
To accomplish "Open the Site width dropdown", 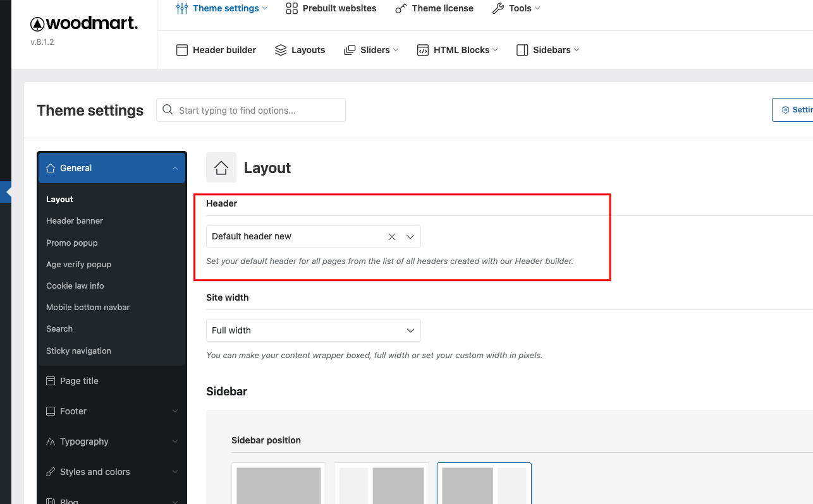I will tap(314, 330).
